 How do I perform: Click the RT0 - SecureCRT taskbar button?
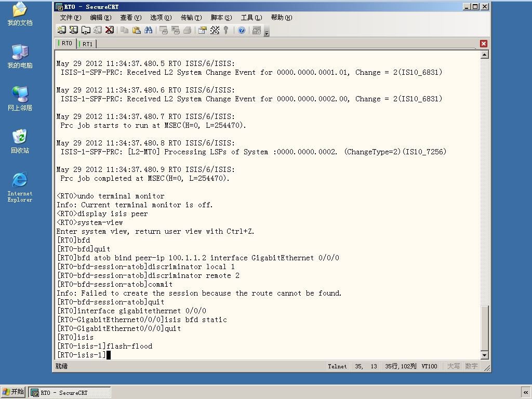69,393
